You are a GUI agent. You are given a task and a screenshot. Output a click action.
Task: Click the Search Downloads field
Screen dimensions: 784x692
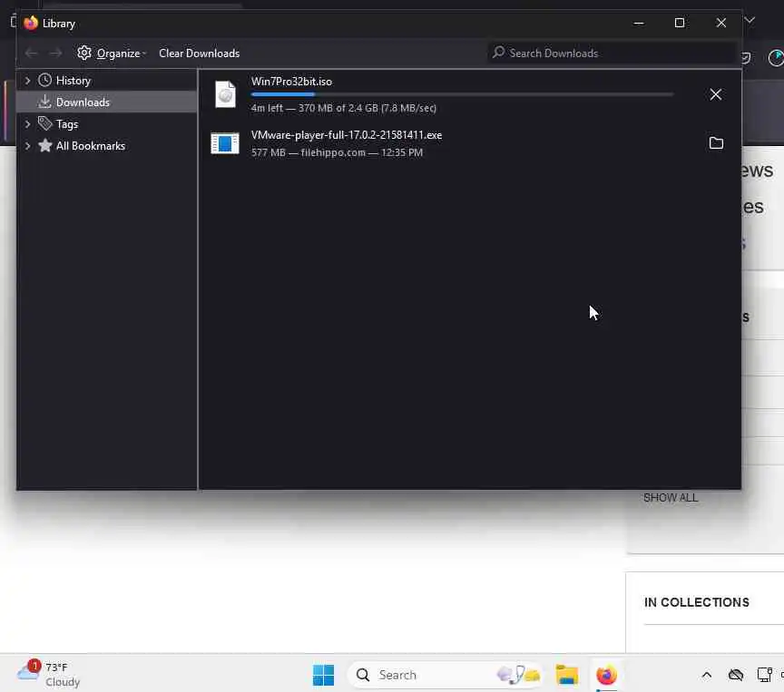(x=612, y=53)
